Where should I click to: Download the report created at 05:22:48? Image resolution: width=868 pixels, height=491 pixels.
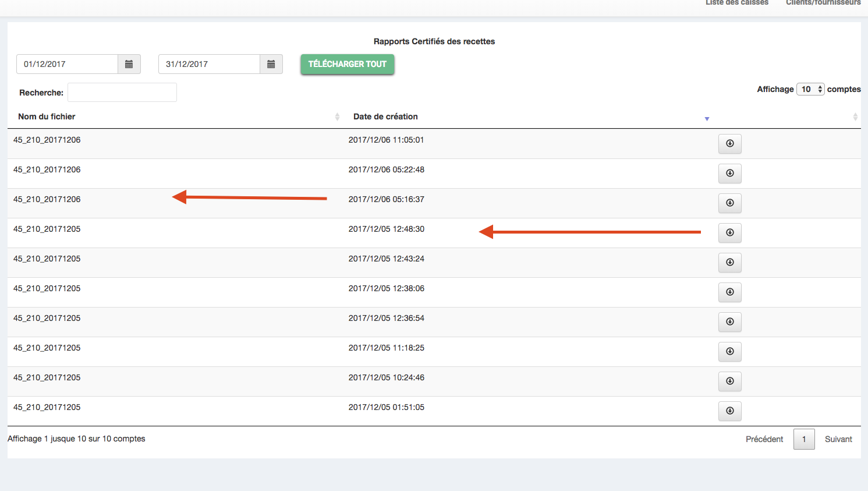coord(729,174)
